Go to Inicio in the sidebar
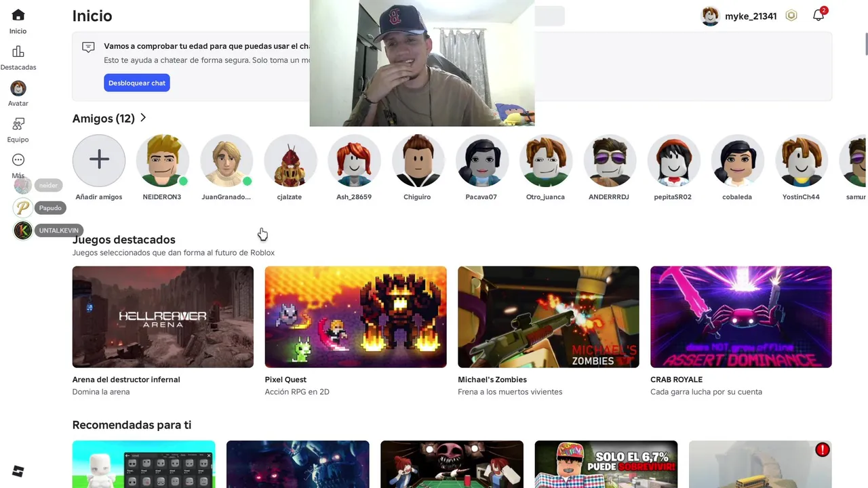The image size is (868, 488). pyautogui.click(x=18, y=21)
